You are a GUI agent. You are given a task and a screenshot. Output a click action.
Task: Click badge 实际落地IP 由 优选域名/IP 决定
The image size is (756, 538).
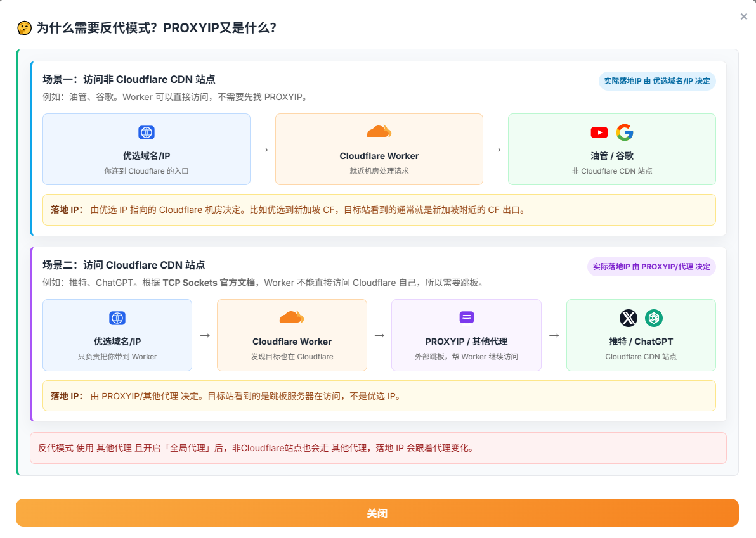click(x=657, y=81)
